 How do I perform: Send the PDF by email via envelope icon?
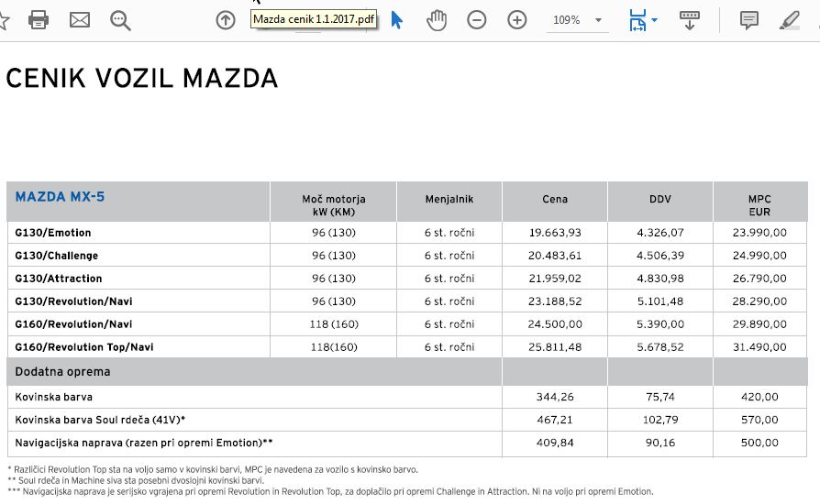tap(80, 20)
